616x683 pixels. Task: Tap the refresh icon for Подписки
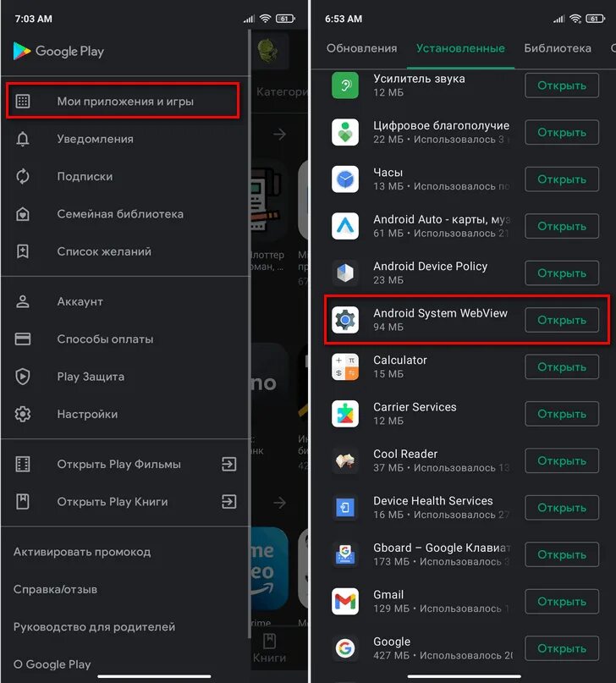(23, 176)
